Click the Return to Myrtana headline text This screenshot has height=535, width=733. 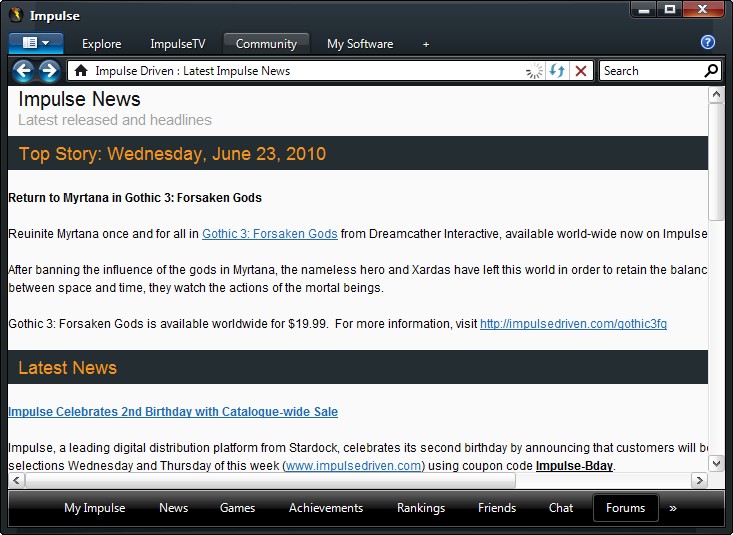click(135, 198)
